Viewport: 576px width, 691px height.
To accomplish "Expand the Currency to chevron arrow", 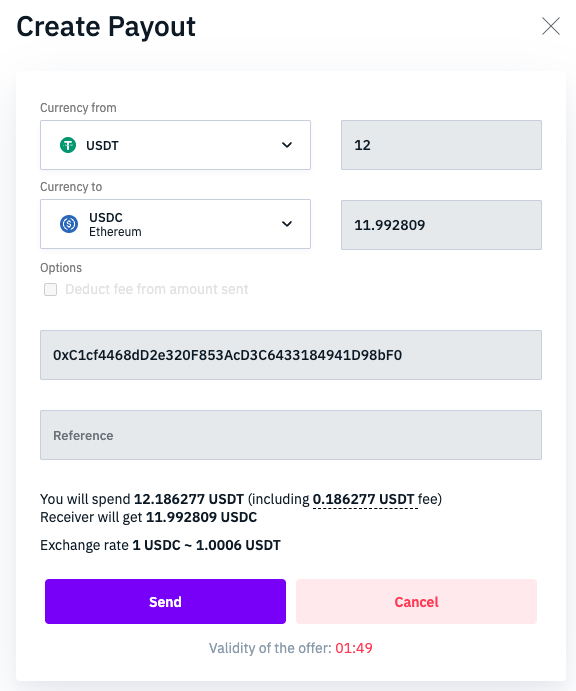I will pyautogui.click(x=287, y=224).
